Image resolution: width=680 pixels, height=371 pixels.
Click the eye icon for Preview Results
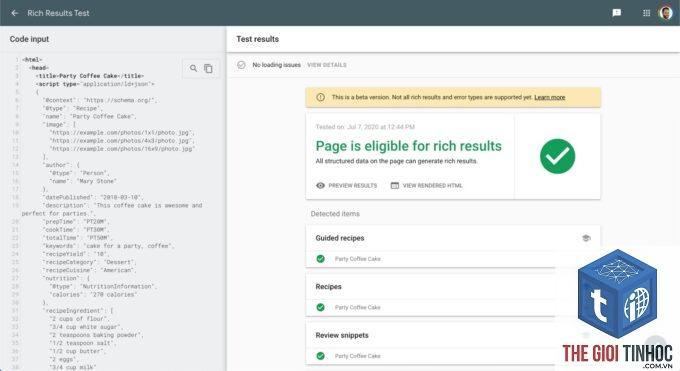point(320,185)
